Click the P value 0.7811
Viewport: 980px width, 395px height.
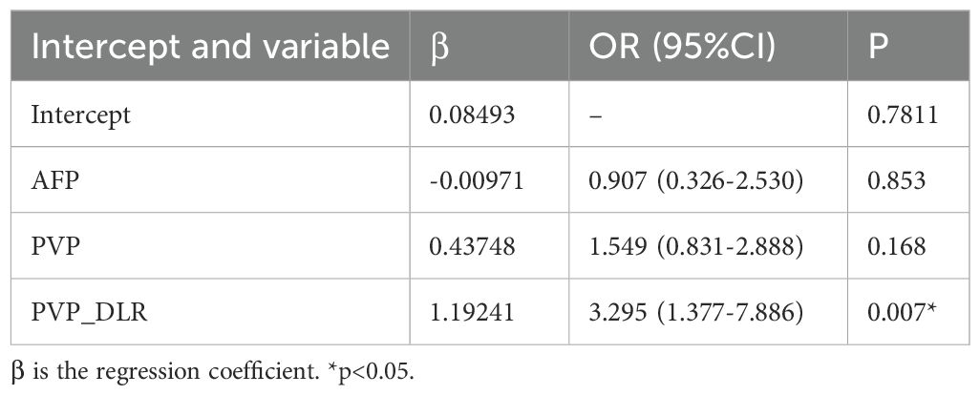pyautogui.click(x=902, y=115)
